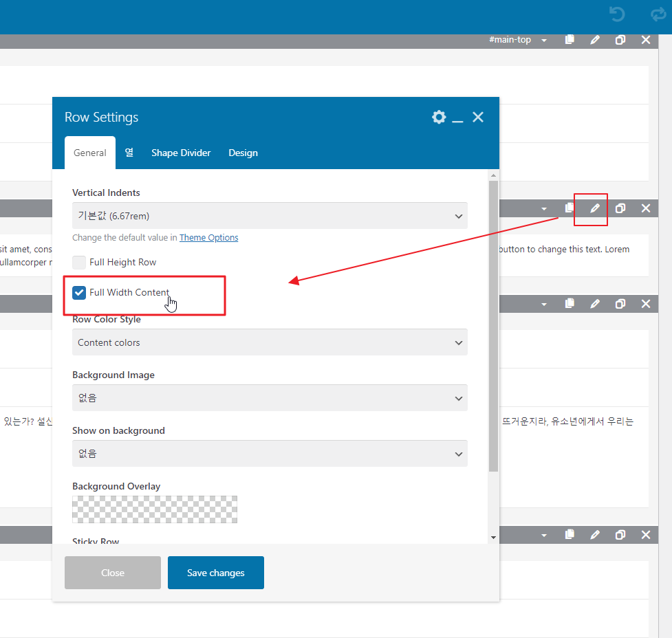This screenshot has height=638, width=672.
Task: Edit the #main-top row with pencil icon
Action: tap(595, 40)
